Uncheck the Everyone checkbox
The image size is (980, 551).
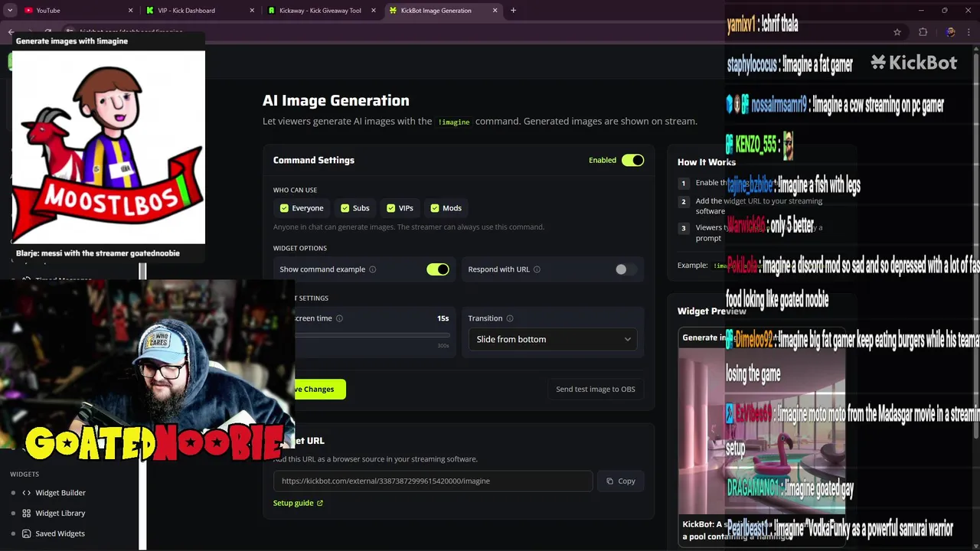[285, 208]
